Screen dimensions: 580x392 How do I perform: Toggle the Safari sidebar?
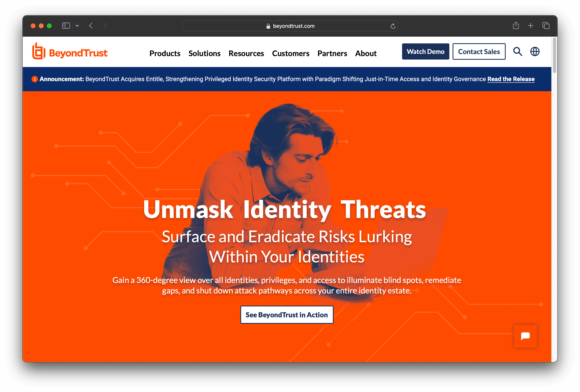[x=66, y=26]
